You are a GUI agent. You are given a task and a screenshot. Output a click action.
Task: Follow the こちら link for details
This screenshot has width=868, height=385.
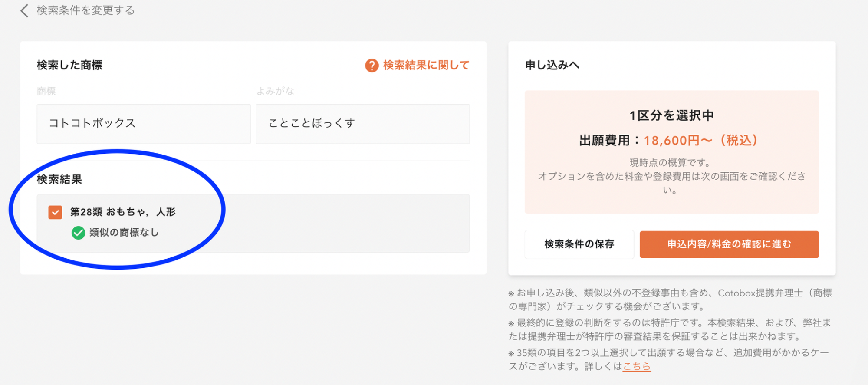click(x=636, y=367)
